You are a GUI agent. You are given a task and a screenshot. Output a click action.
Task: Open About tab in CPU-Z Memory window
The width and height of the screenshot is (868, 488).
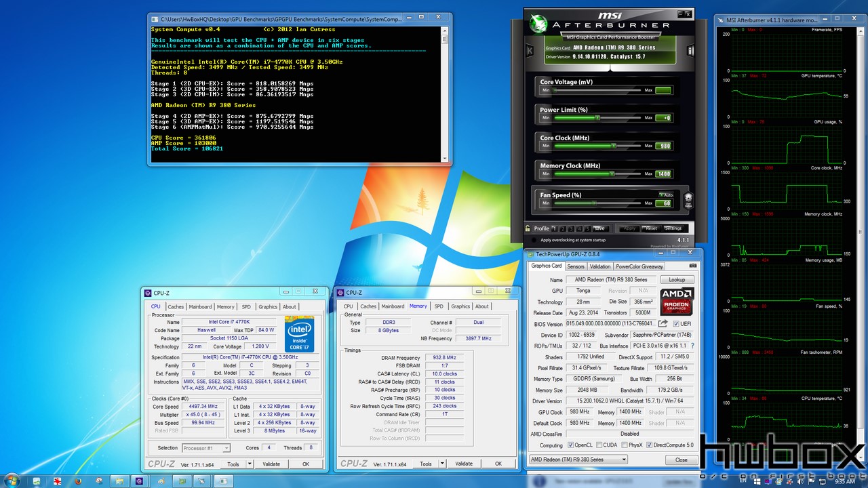[482, 306]
